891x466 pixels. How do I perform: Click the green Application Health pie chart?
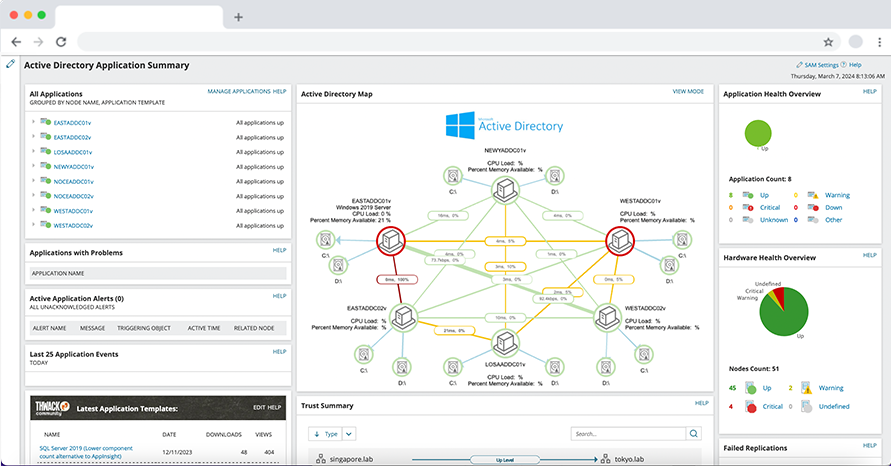point(758,134)
